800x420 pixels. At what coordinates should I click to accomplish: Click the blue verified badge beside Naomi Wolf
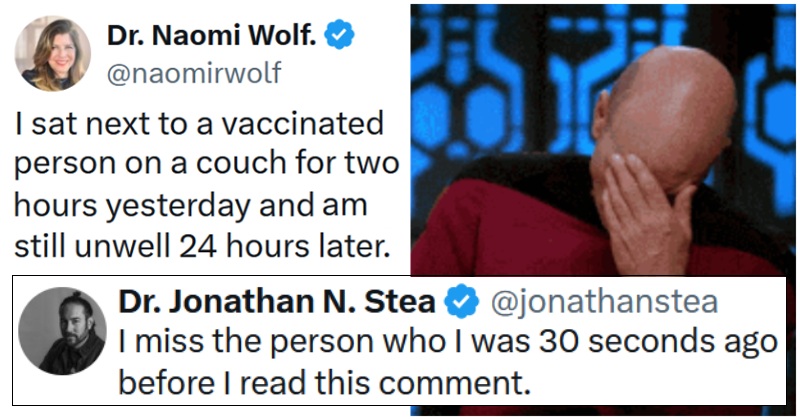tap(340, 35)
